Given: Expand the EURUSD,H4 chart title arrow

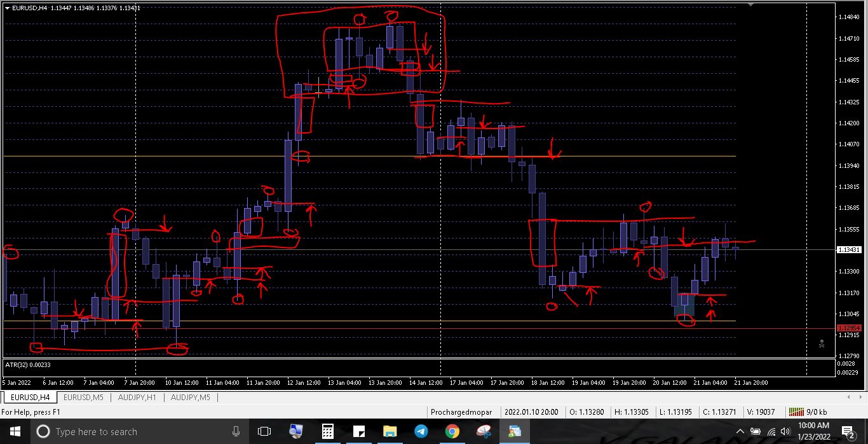Looking at the screenshot, I should (7, 8).
